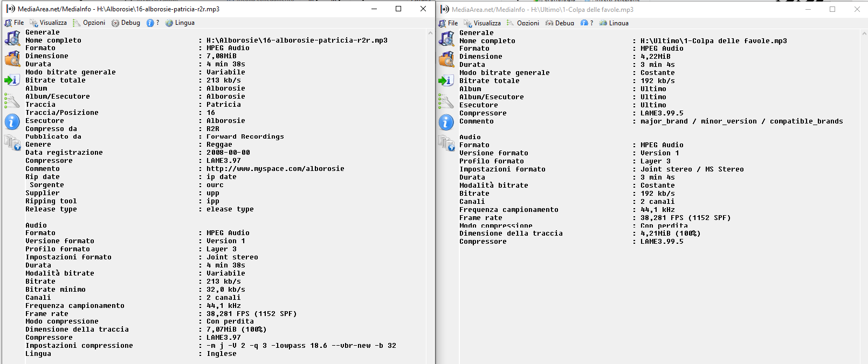This screenshot has height=364, width=868.
Task: Open the ? help menu in Ultimo window
Action: pyautogui.click(x=587, y=23)
